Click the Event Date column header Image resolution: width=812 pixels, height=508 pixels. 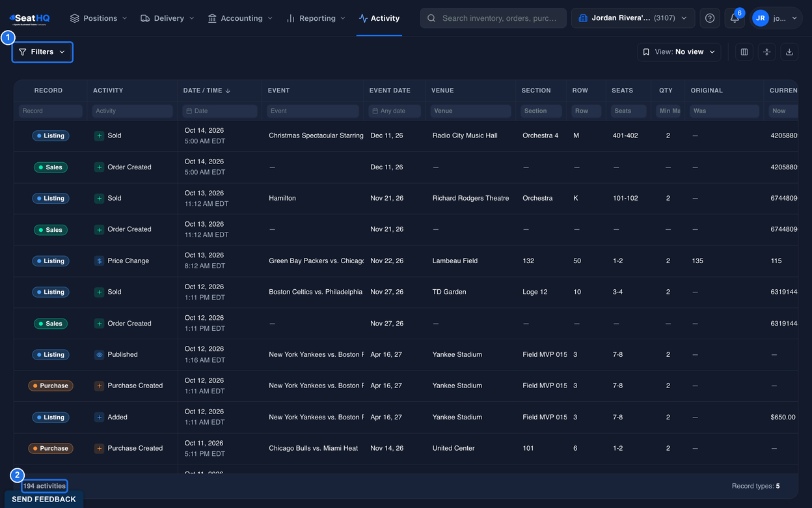coord(390,91)
